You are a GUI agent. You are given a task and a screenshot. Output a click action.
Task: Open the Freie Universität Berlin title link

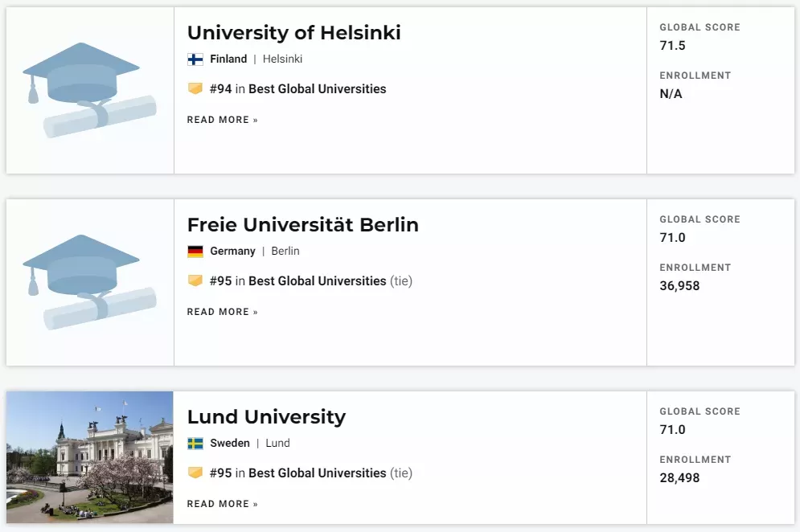point(302,225)
